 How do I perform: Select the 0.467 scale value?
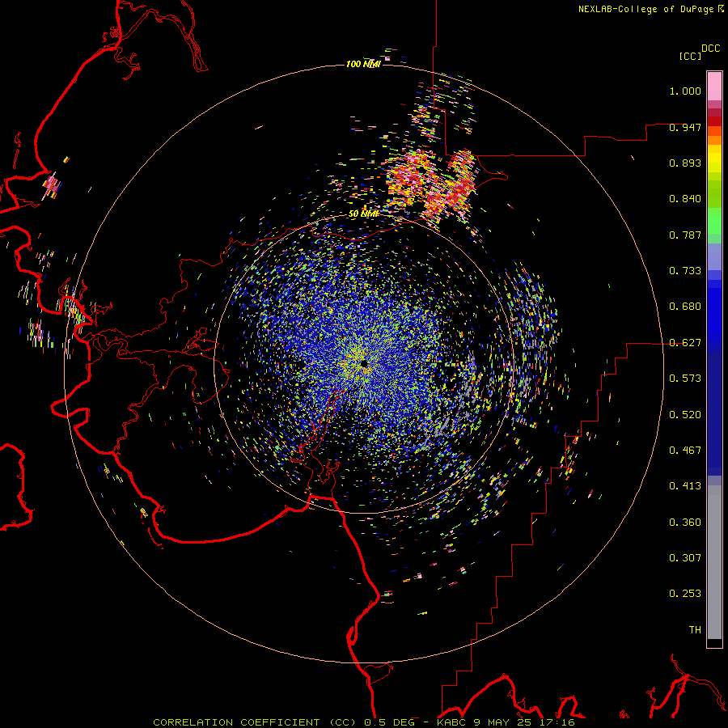click(x=685, y=451)
